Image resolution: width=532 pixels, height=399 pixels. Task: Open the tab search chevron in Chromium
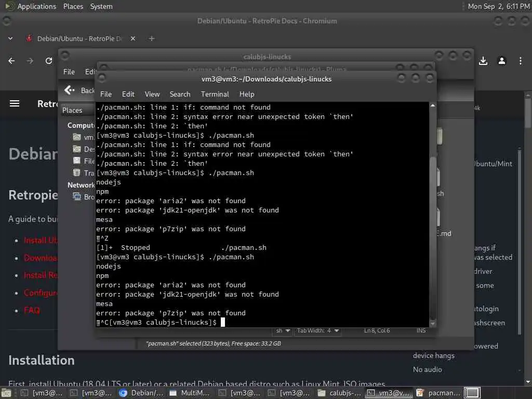coord(10,38)
